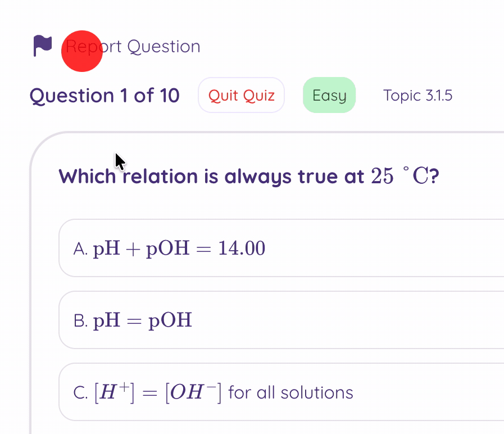Image resolution: width=504 pixels, height=434 pixels.
Task: Open the Report Question link
Action: click(133, 46)
